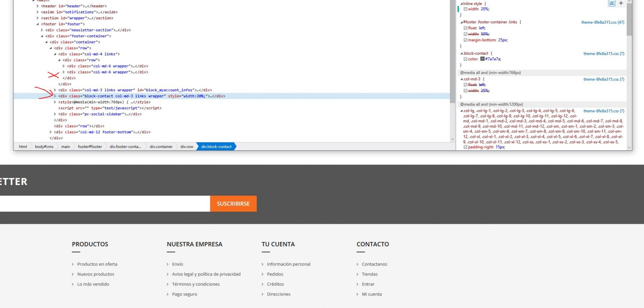Open Lo más vendido footer link

tap(93, 284)
